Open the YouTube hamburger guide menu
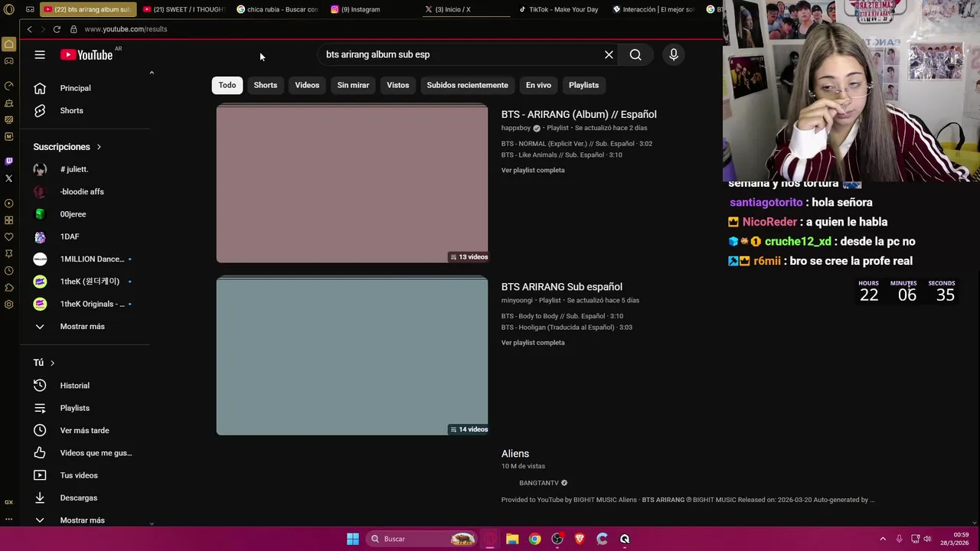 click(40, 54)
